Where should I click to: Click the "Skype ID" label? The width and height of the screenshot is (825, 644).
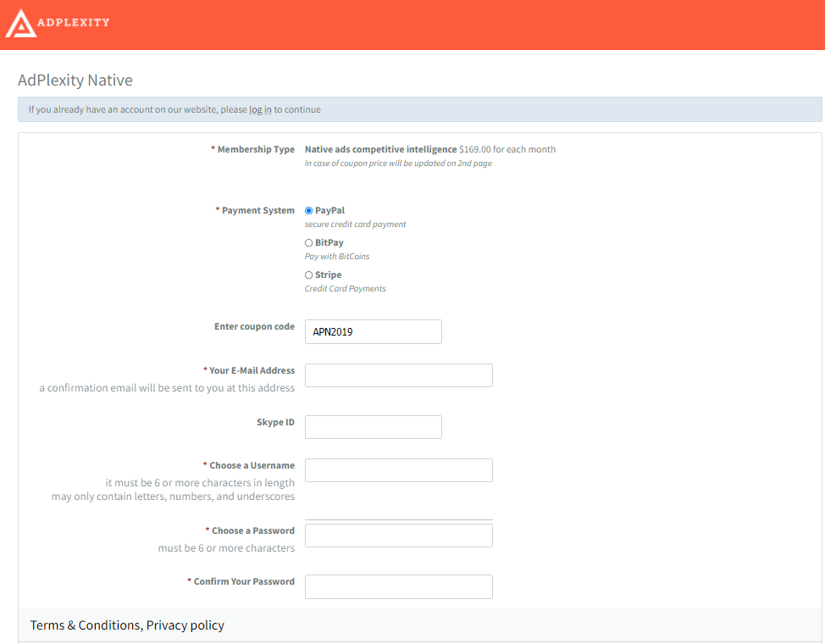(275, 422)
